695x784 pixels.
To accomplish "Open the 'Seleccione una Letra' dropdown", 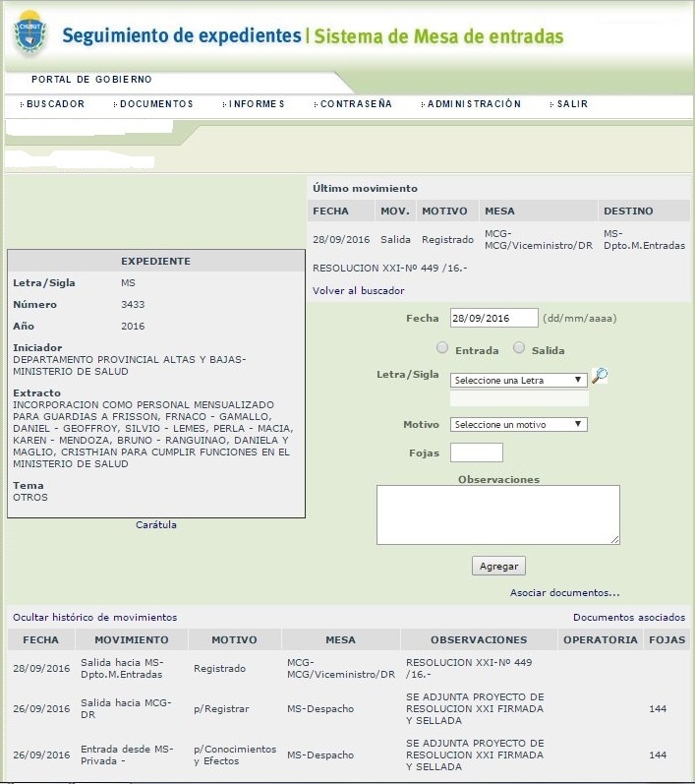I will 519,380.
